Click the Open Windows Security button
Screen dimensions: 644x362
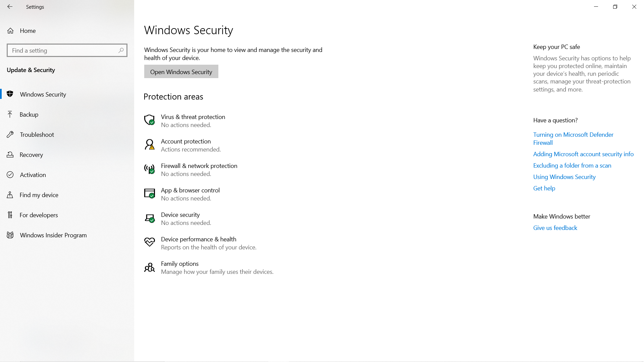point(181,71)
